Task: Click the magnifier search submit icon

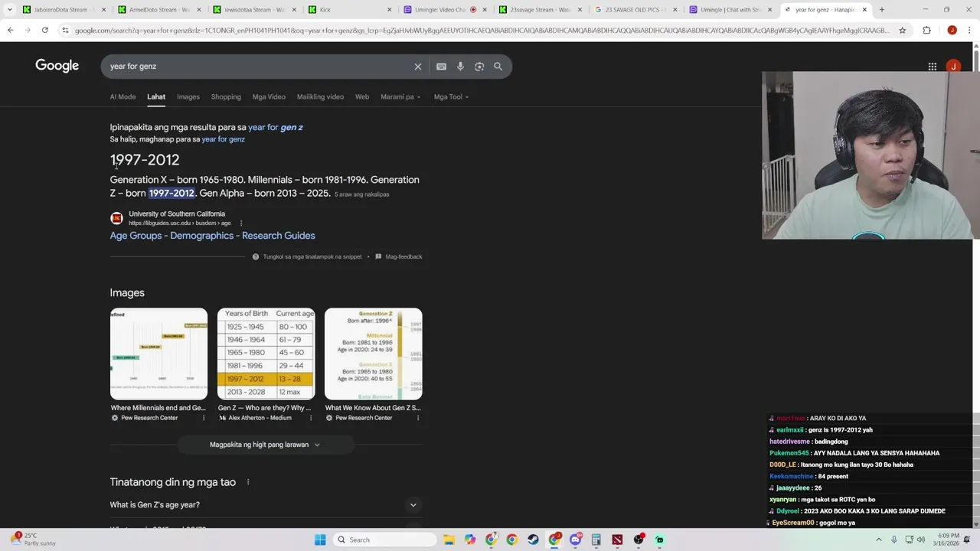Action: click(498, 67)
